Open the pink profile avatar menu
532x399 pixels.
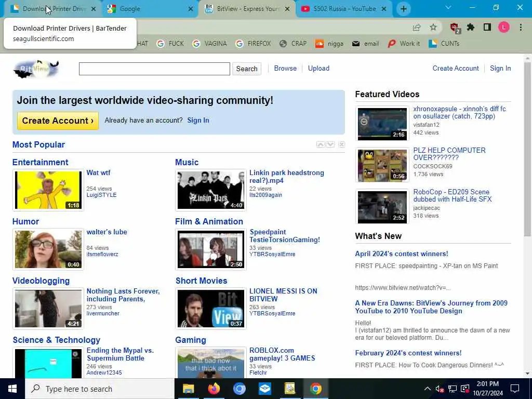(x=504, y=27)
